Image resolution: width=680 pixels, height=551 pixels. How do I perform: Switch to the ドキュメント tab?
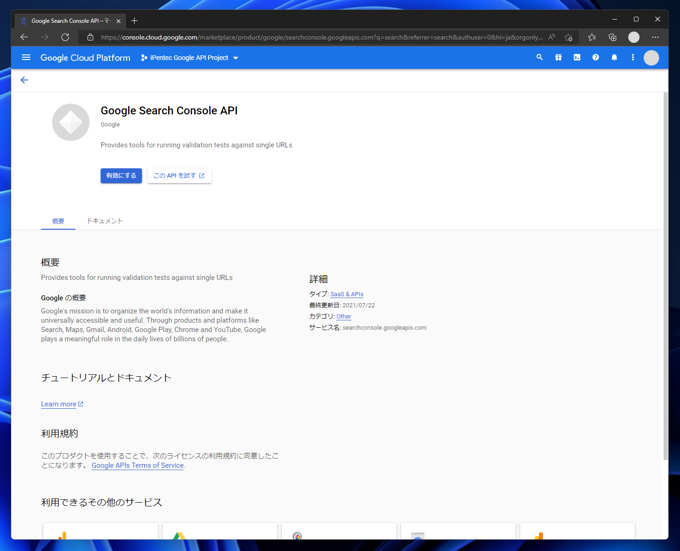(x=105, y=221)
